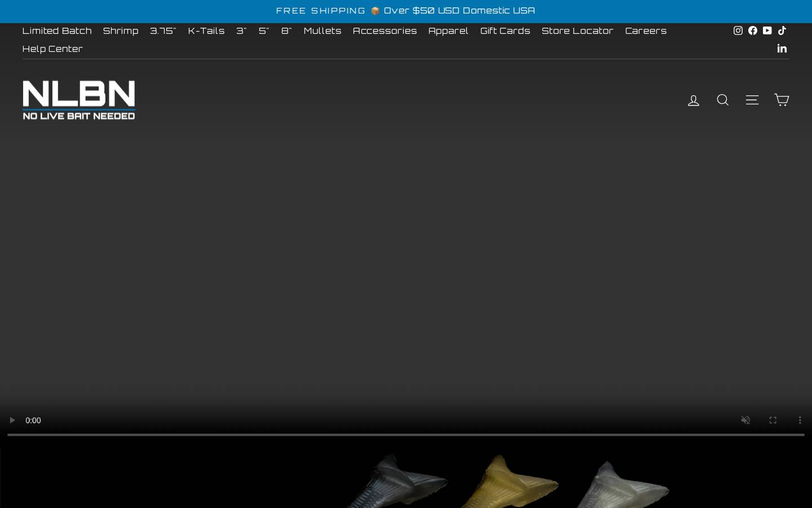The height and width of the screenshot is (508, 812).
Task: Open the YouTube social icon
Action: (x=767, y=30)
